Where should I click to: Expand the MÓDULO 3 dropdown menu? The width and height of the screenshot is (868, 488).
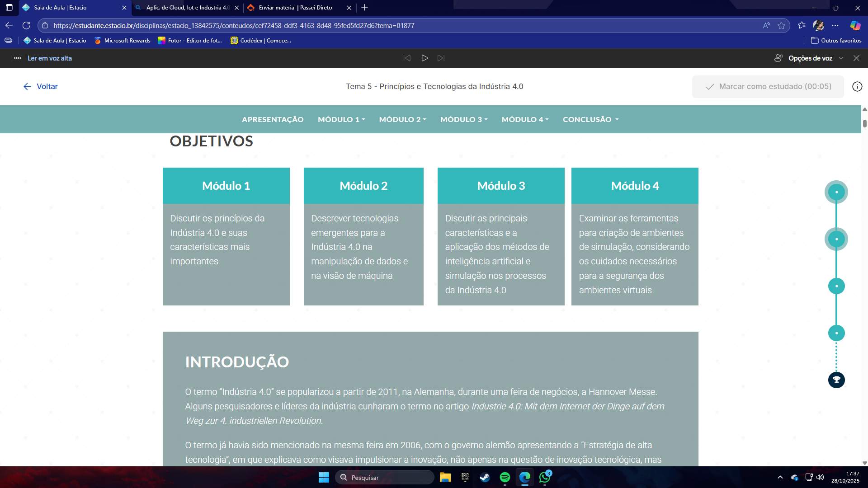(464, 119)
